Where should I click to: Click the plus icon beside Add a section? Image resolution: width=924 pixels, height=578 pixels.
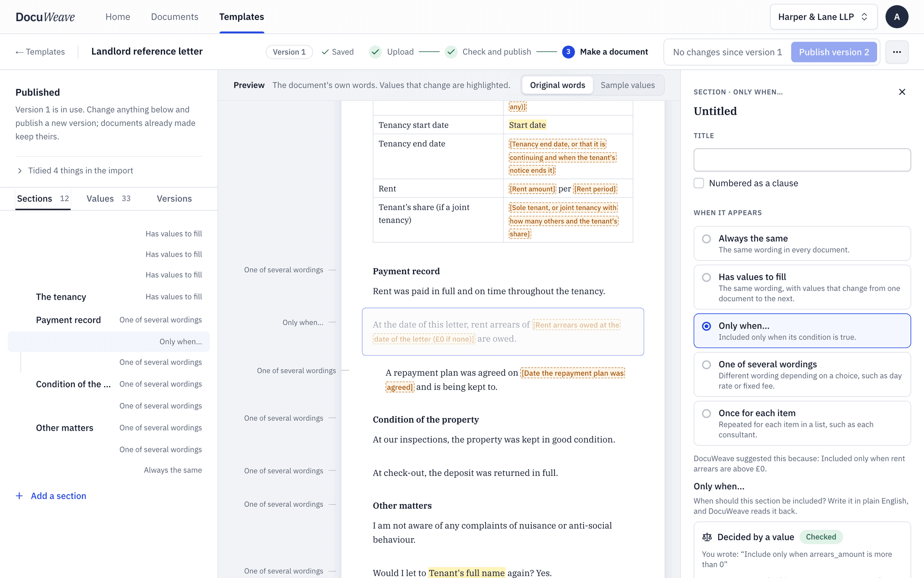point(19,496)
